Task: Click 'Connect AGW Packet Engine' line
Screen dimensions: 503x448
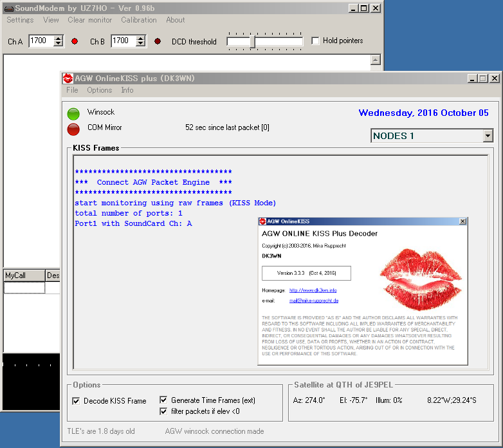Action: (x=153, y=182)
